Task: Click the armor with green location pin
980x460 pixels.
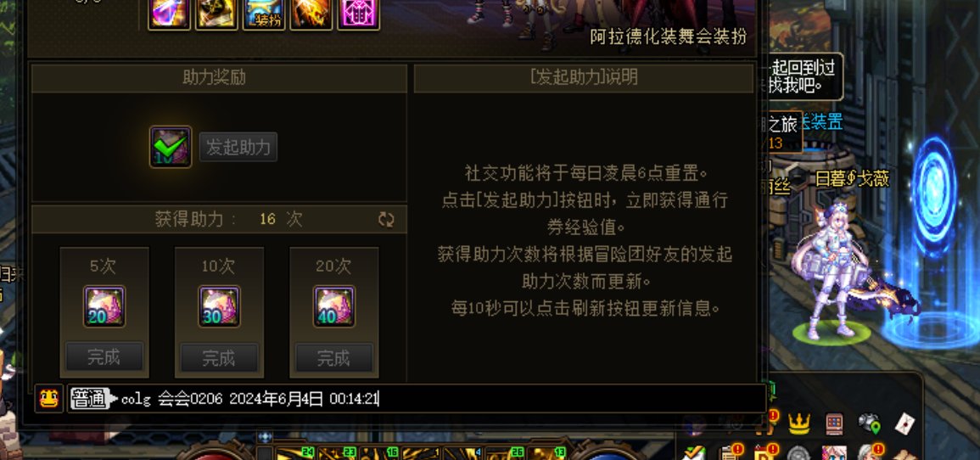Action: pos(869,424)
